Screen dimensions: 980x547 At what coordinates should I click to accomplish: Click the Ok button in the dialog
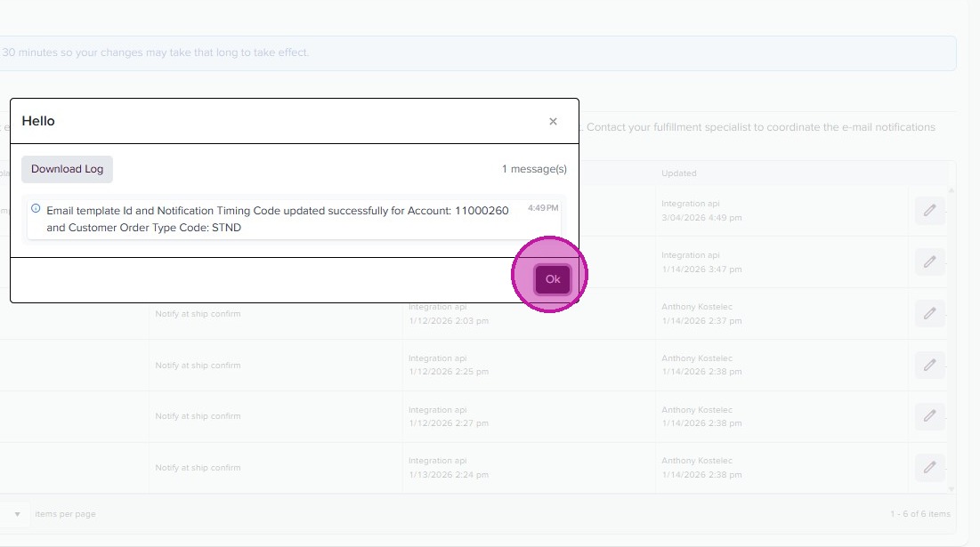pos(553,279)
